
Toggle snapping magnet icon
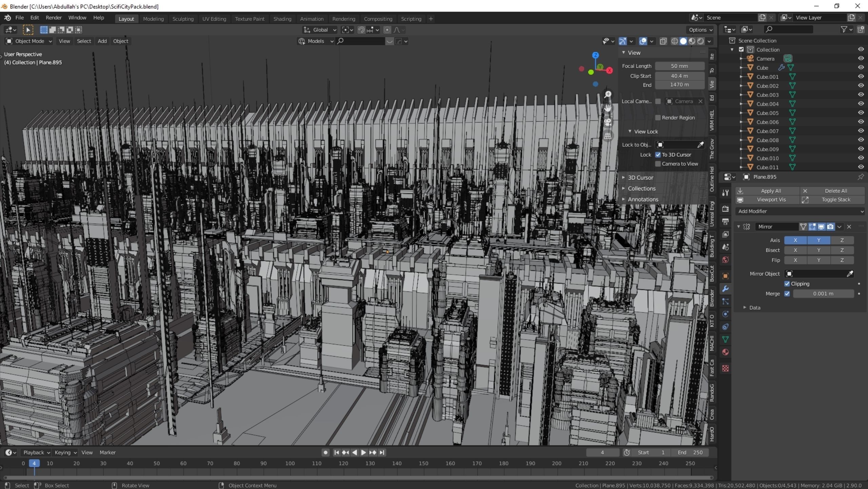[361, 30]
